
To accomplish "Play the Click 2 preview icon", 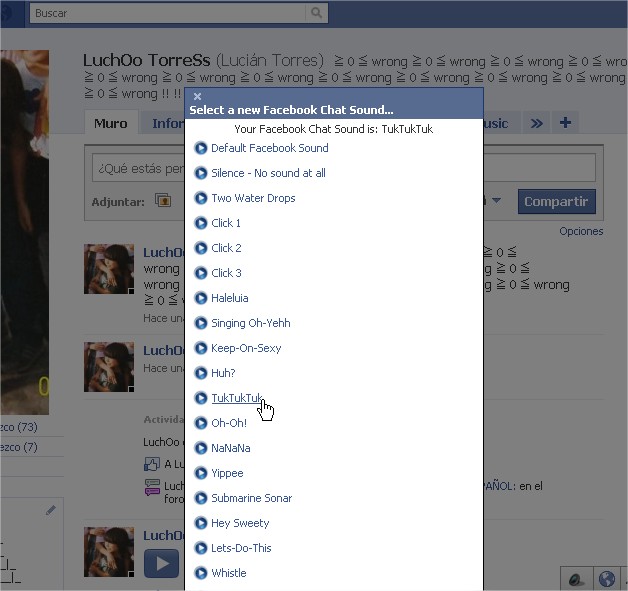I will (201, 248).
